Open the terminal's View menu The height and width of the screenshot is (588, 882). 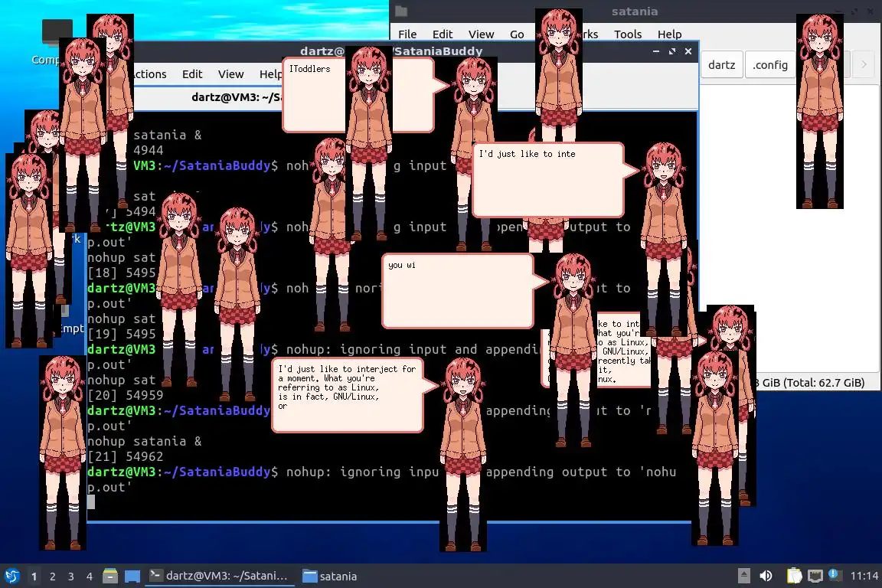pos(230,73)
